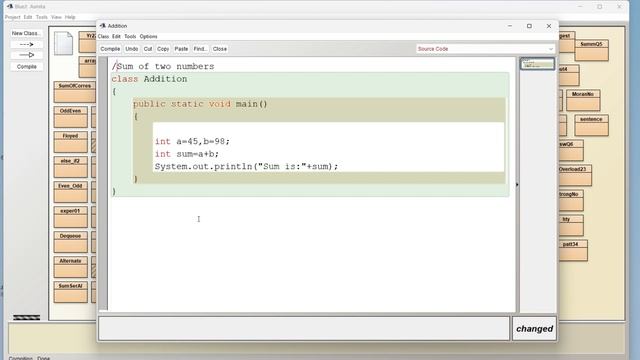Click the System.out.println line

coord(247,167)
